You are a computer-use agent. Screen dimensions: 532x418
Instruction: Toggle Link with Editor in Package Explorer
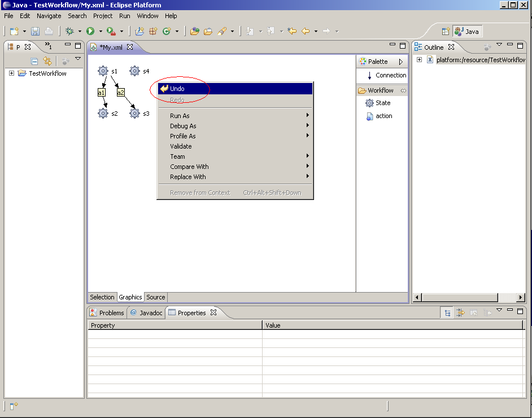[x=47, y=61]
